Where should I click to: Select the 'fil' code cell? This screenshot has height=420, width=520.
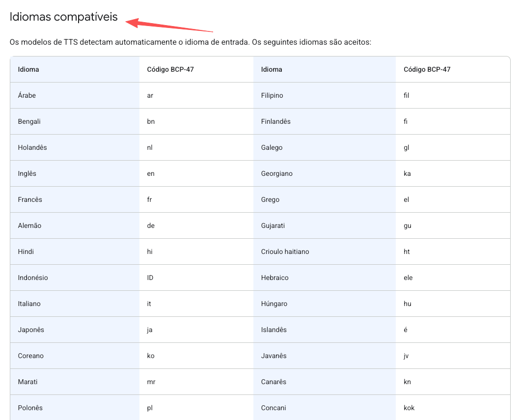[x=453, y=96]
